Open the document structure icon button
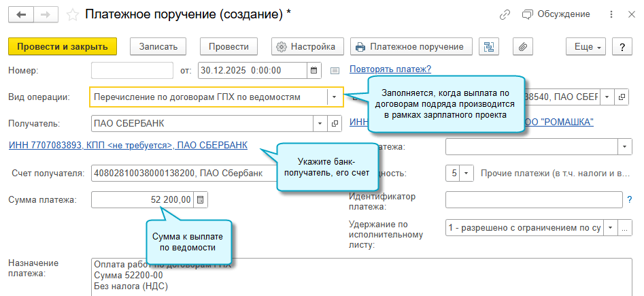The width and height of the screenshot is (644, 296). coord(488,46)
